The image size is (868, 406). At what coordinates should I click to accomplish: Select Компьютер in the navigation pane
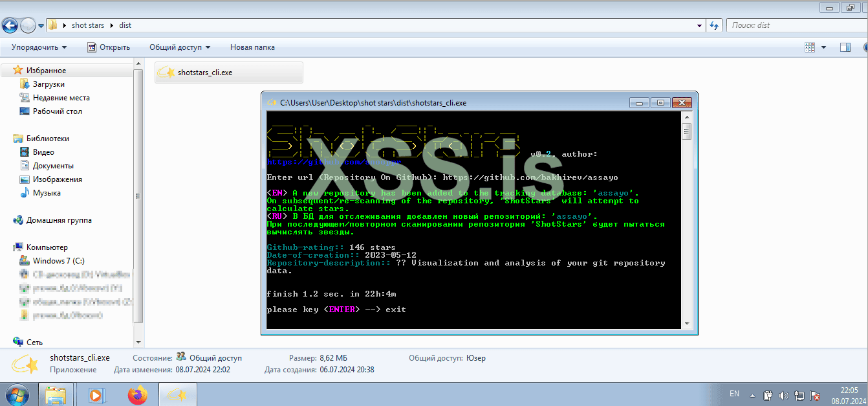47,247
